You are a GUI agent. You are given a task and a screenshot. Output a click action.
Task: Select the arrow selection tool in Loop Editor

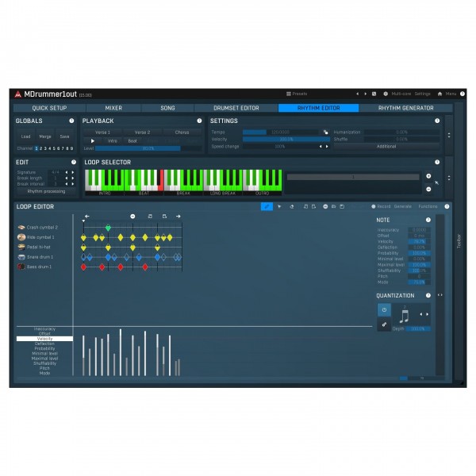pyautogui.click(x=279, y=206)
